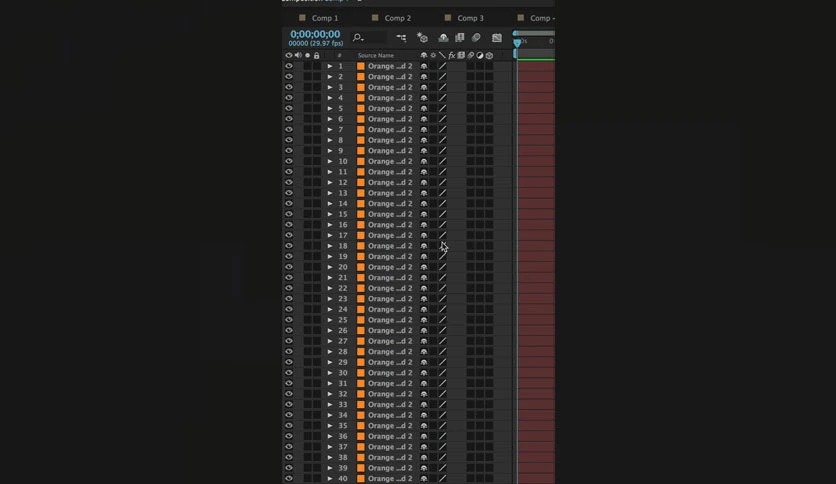Expand layer 1 properties triangle

(329, 66)
